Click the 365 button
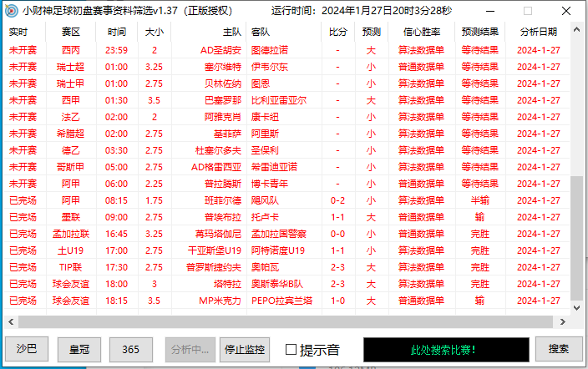Image resolution: width=588 pixels, height=369 pixels. (131, 350)
